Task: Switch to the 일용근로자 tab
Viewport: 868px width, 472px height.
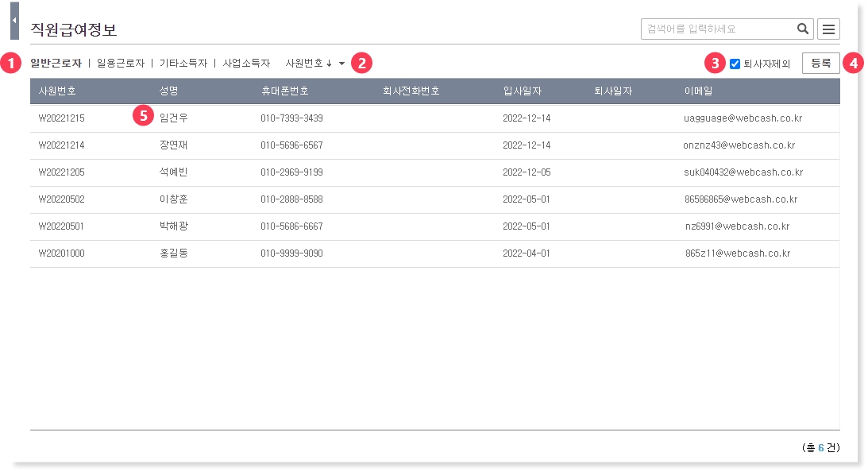Action: [120, 63]
